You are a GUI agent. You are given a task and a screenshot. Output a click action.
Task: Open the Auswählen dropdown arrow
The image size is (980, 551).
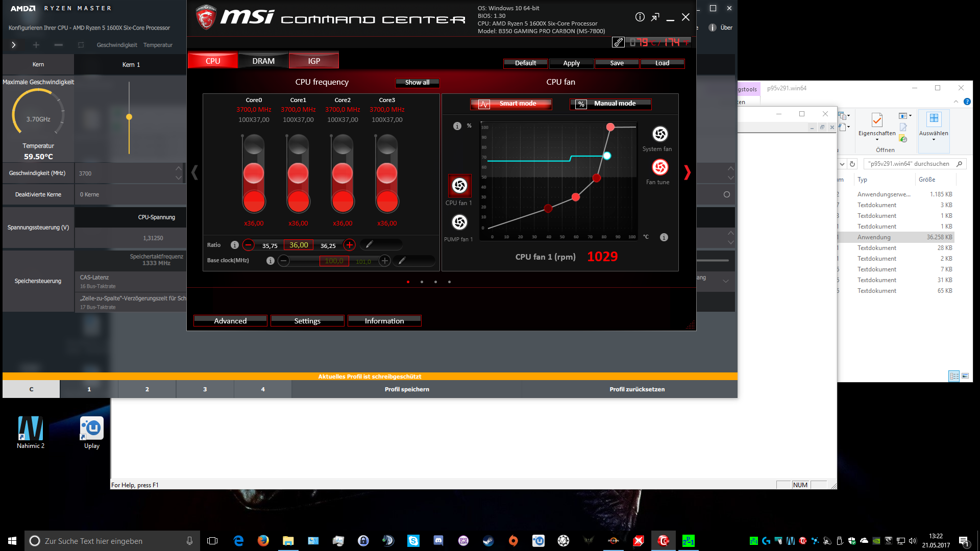(x=934, y=140)
